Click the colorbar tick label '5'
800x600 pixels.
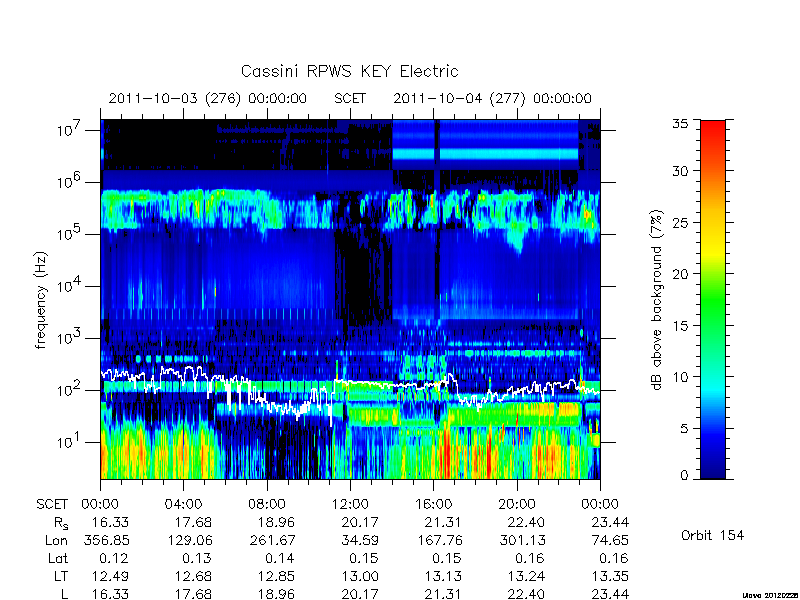coord(684,429)
